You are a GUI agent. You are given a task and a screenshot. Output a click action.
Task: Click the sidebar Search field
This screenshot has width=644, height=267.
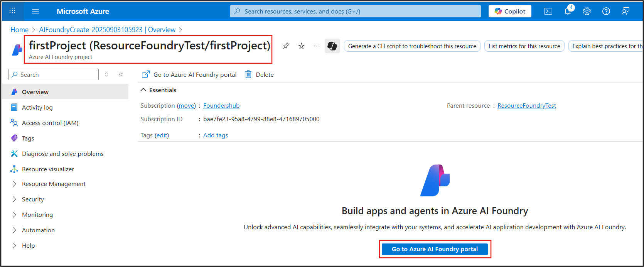[x=54, y=74]
